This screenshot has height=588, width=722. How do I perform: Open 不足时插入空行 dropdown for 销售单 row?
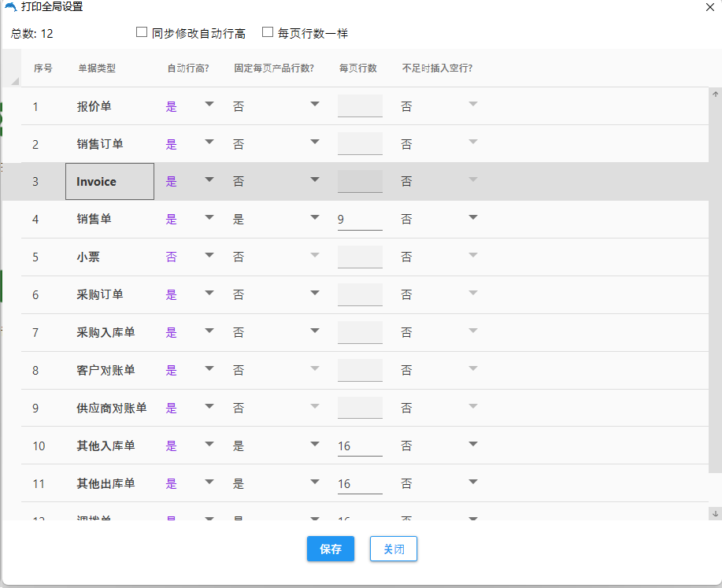pos(473,218)
